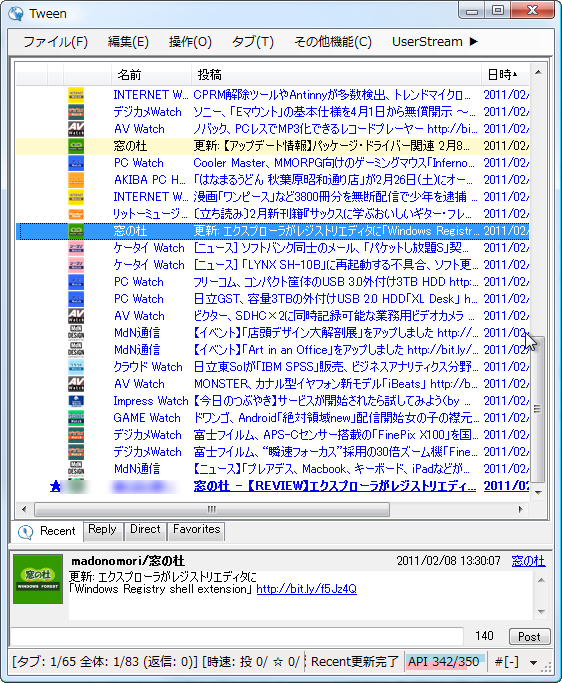The height and width of the screenshot is (683, 562).
Task: Click the Recent tab balloon icon
Action: (25, 531)
